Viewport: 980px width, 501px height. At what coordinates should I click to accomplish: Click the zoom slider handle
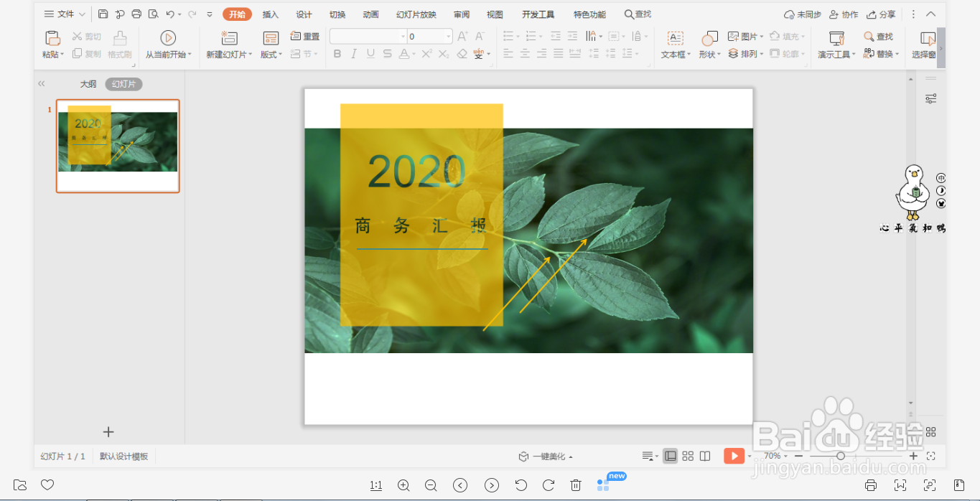841,456
